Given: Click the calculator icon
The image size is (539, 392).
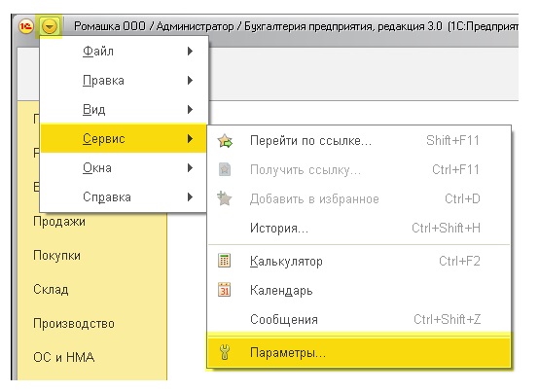Looking at the screenshot, I should point(225,261).
